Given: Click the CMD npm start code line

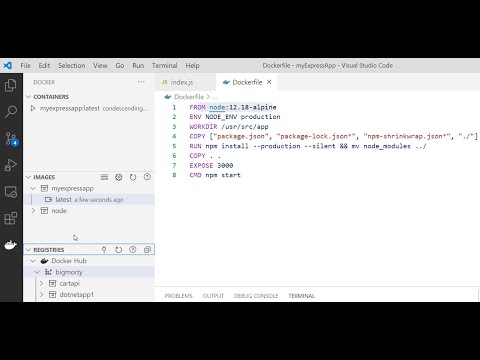Looking at the screenshot, I should point(215,175).
